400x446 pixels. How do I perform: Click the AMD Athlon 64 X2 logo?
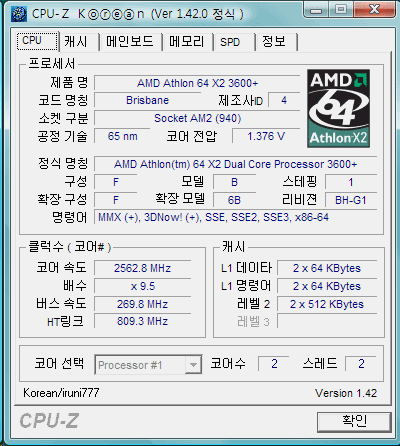point(338,108)
